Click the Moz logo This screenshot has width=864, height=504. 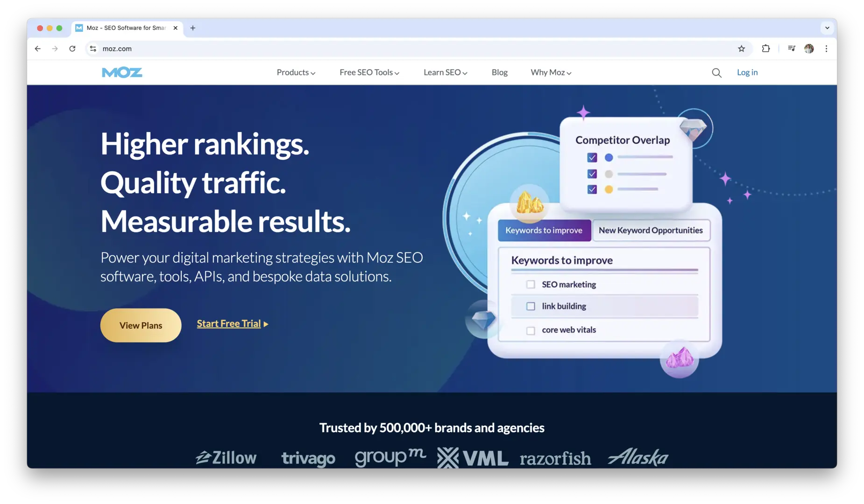[122, 72]
